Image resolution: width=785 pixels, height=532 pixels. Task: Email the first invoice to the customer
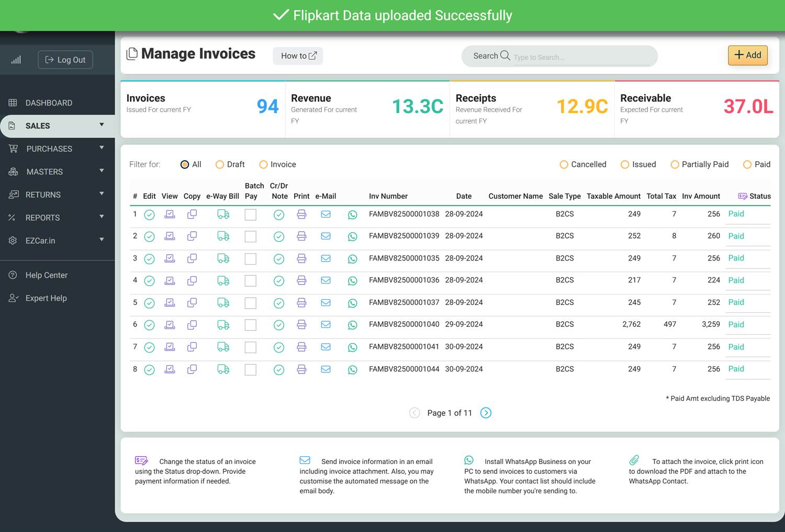tap(326, 214)
